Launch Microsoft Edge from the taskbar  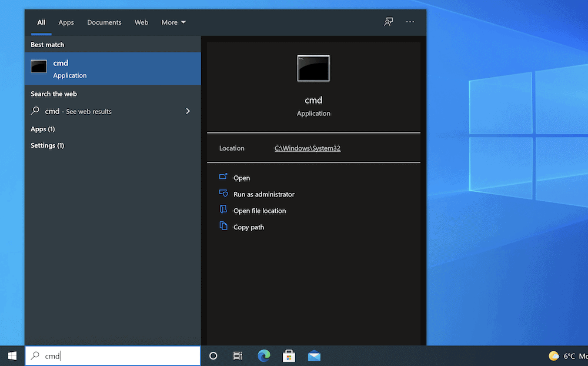point(263,355)
